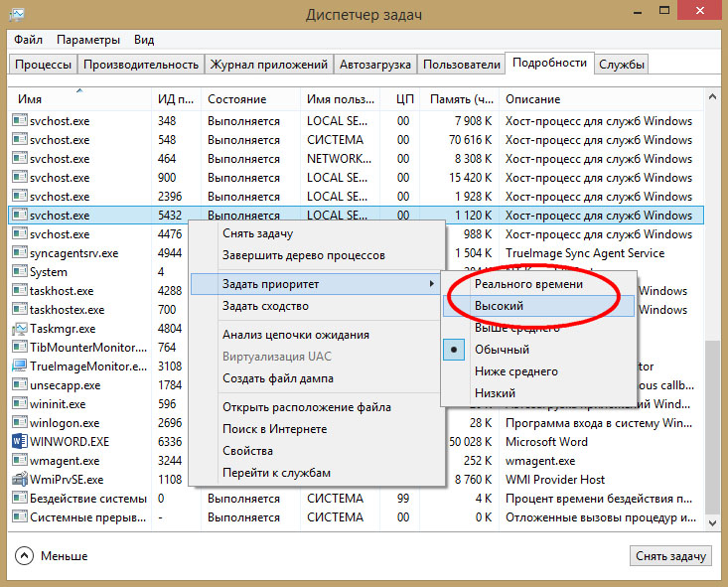Set priority to Высокий
The image size is (728, 587).
click(x=538, y=306)
